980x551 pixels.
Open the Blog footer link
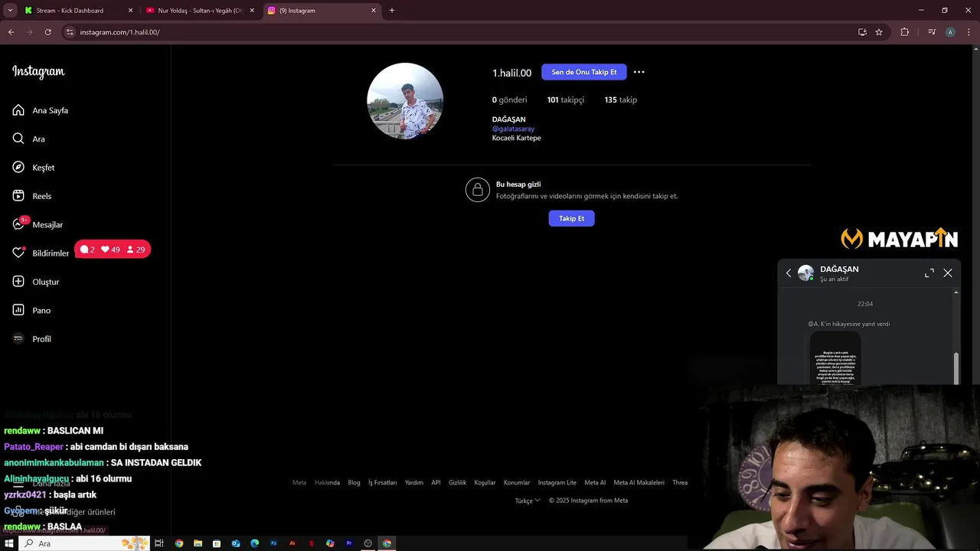click(x=354, y=483)
